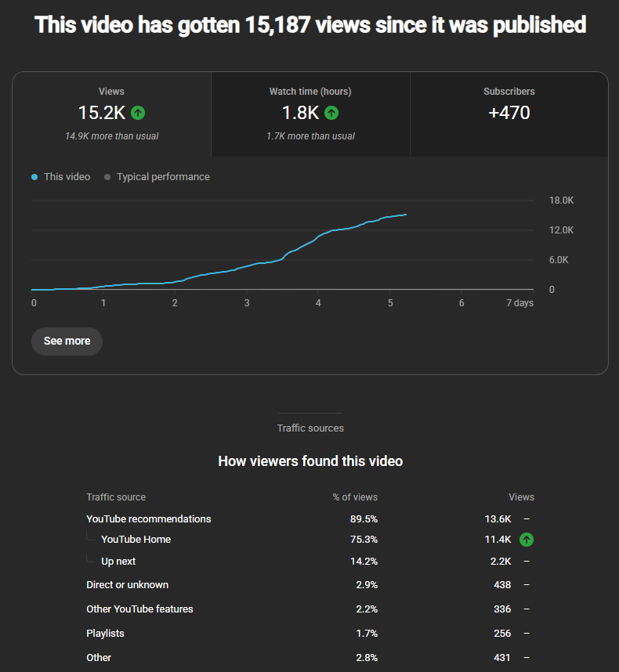Click the 2.8% value in the Other row
Viewport: 619px width, 672px height.
tap(367, 657)
